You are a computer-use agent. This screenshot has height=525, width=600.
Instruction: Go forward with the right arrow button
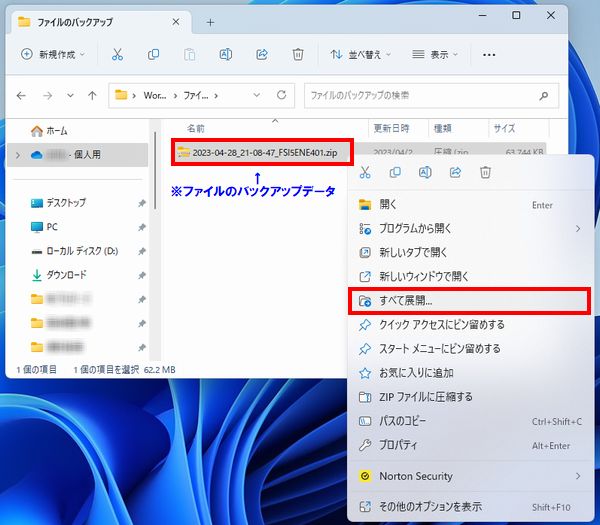[x=47, y=95]
